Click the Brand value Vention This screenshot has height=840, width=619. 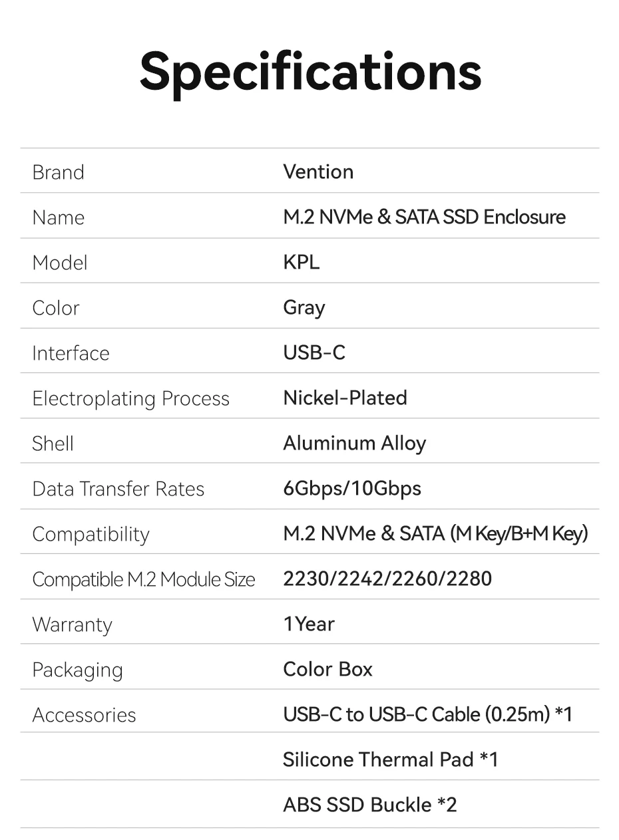pos(318,172)
